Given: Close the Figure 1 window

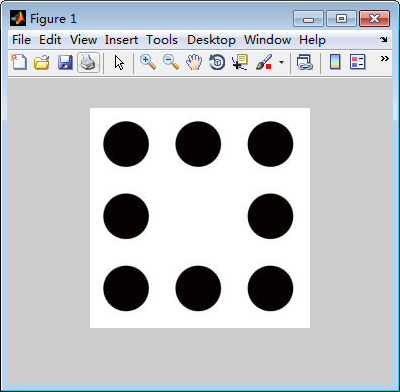Looking at the screenshot, I should (374, 19).
